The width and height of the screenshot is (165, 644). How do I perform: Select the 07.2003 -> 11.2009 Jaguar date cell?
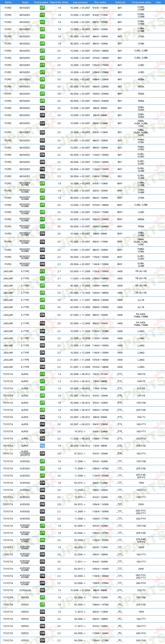[80, 315]
